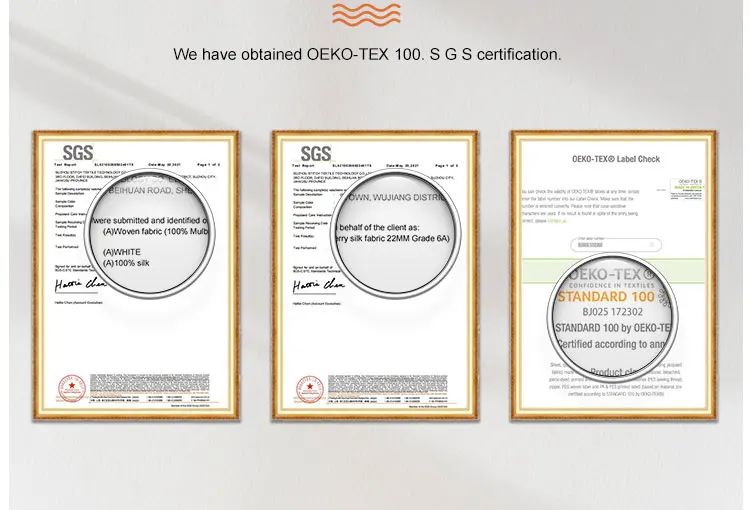Click the 'STANDARD 100' orange text
The image size is (750, 510).
[606, 297]
